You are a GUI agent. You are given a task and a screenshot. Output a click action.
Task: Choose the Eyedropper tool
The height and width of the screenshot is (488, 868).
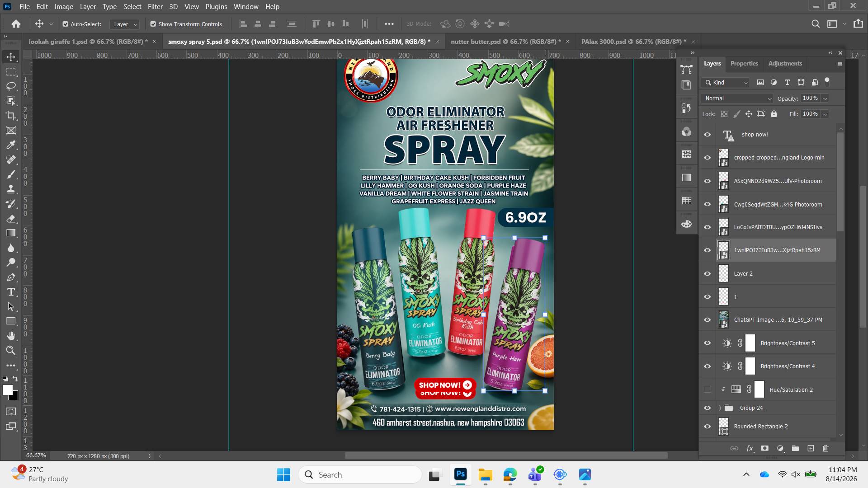pos(11,145)
